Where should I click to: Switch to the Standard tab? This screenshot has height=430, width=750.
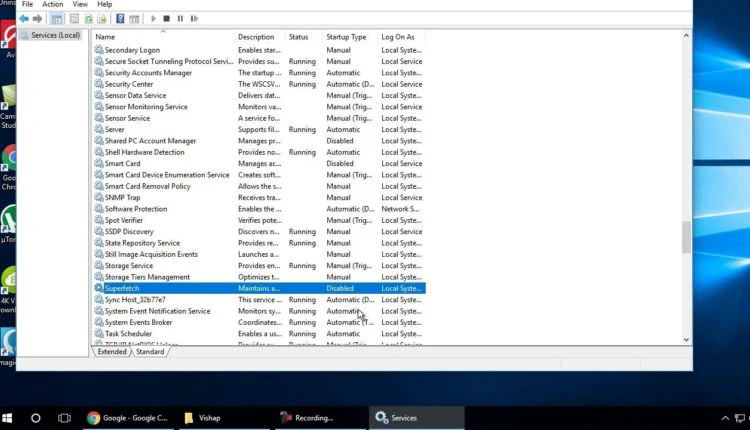[x=150, y=352]
